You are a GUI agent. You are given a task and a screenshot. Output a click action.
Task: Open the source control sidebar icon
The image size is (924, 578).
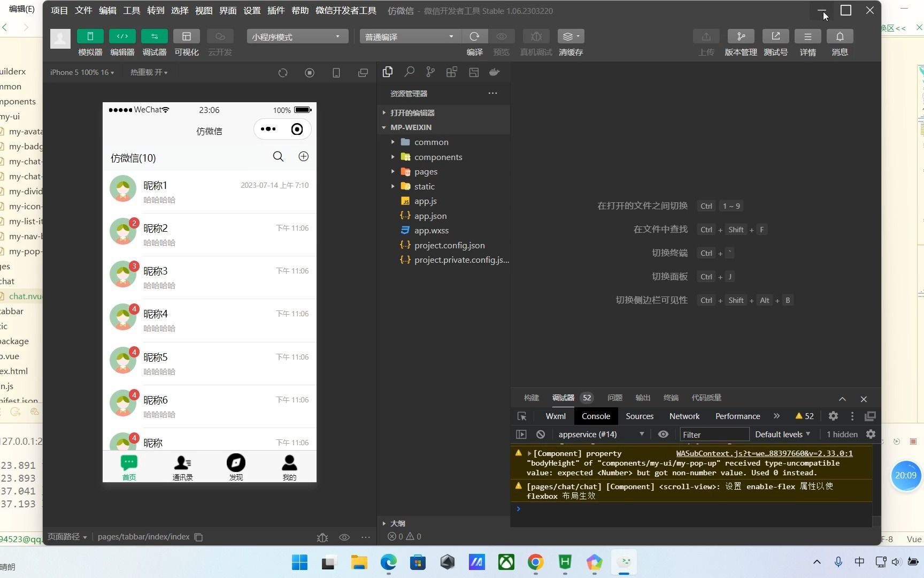(x=430, y=72)
